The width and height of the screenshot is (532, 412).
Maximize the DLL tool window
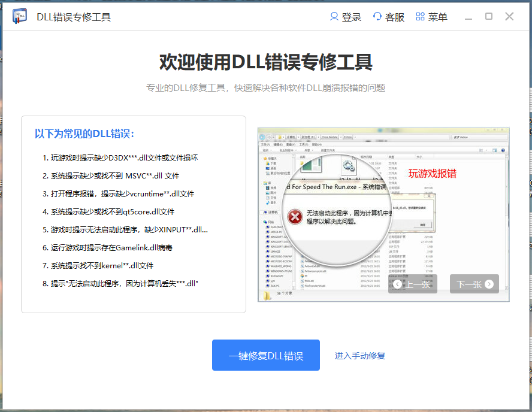489,16
